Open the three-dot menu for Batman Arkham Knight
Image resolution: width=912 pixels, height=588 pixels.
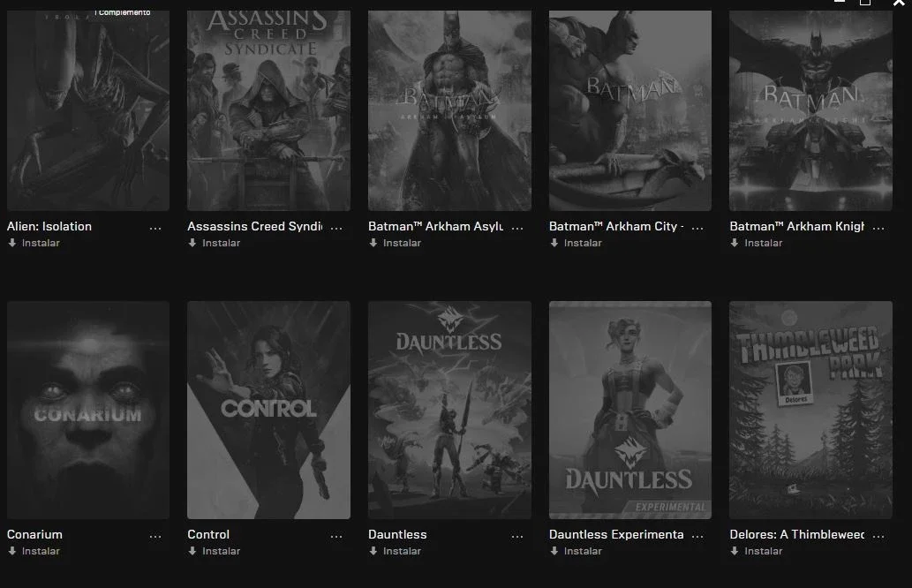point(878,228)
